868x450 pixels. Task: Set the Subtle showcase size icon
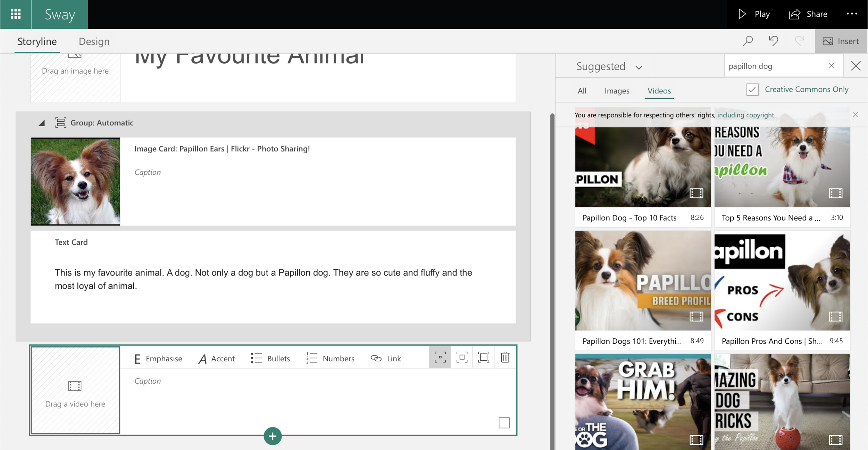pos(440,357)
